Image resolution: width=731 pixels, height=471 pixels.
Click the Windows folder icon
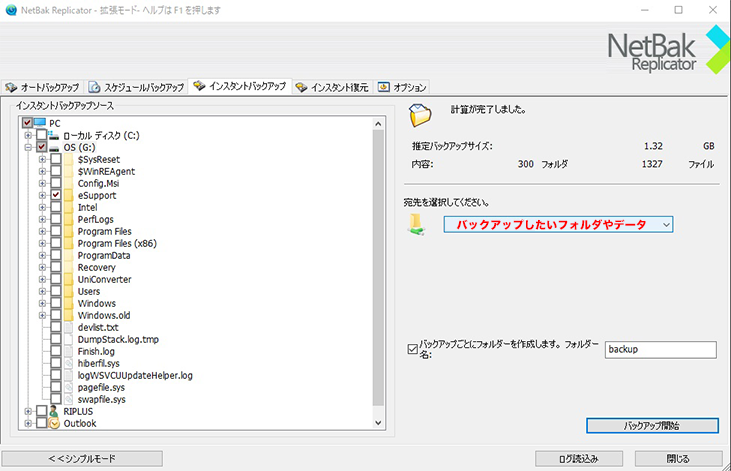tap(69, 303)
